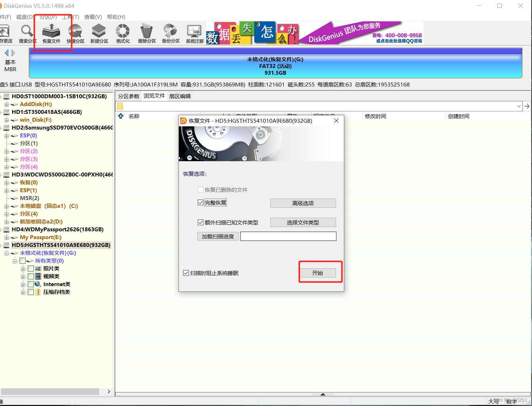
Task: Select 新加卷固态a2(D:) in disk tree
Action: coord(41,222)
